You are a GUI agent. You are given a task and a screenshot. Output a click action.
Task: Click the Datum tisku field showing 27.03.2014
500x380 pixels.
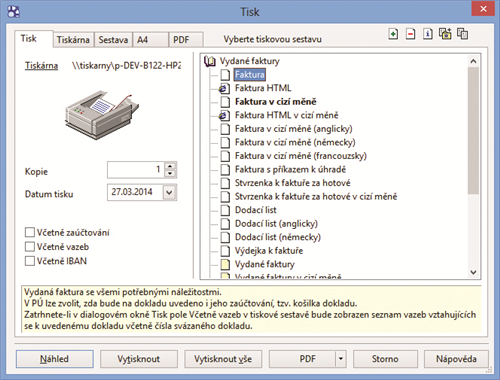(135, 192)
